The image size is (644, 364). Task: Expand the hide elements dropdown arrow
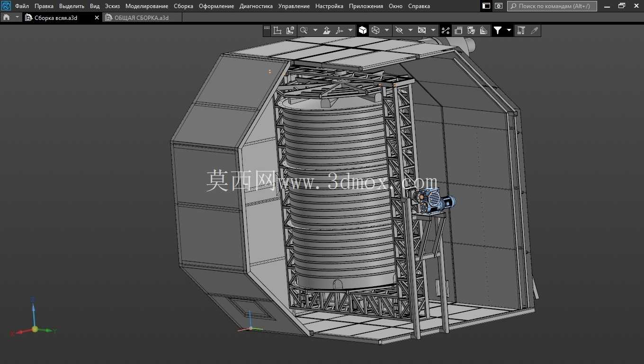(x=410, y=30)
